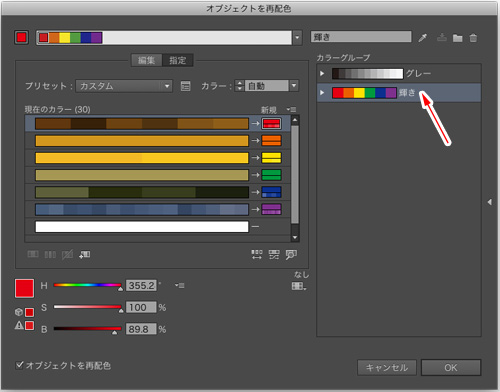Viewport: 500px width, 392px height.
Task: Click the S value field 100
Action: pyautogui.click(x=141, y=307)
